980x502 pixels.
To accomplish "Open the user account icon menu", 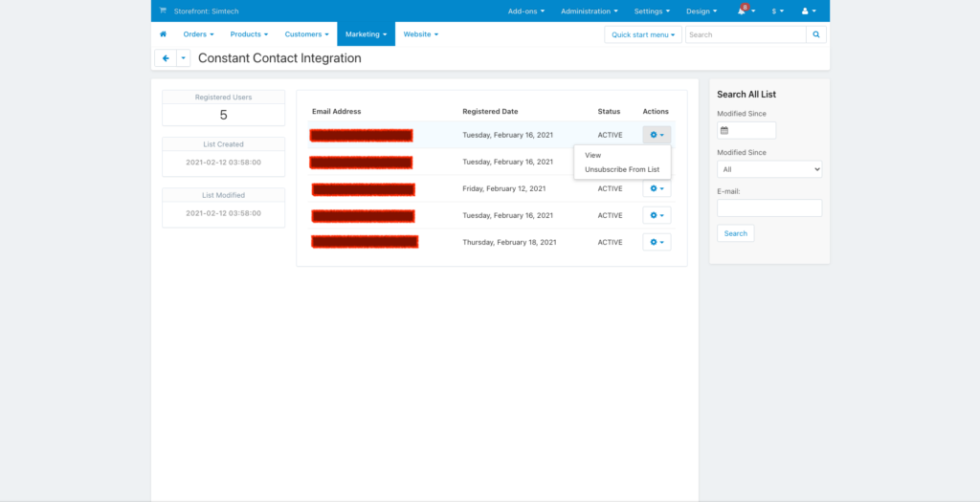I will pos(808,11).
